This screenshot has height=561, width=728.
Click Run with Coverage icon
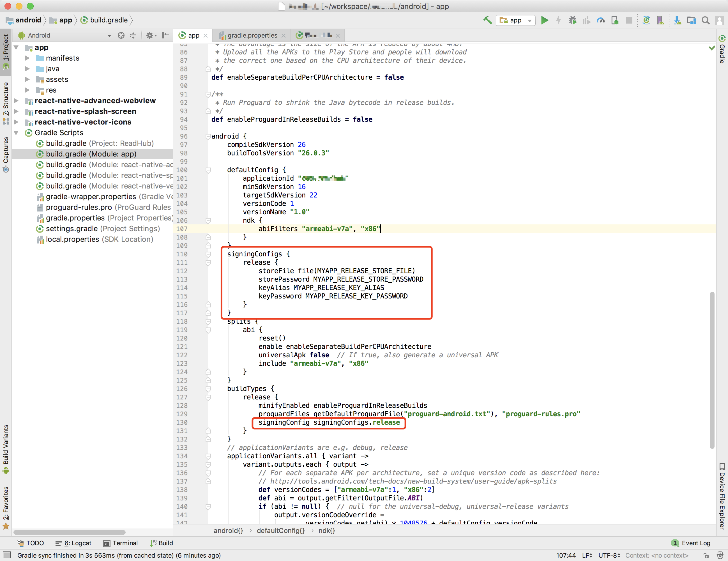(x=586, y=20)
